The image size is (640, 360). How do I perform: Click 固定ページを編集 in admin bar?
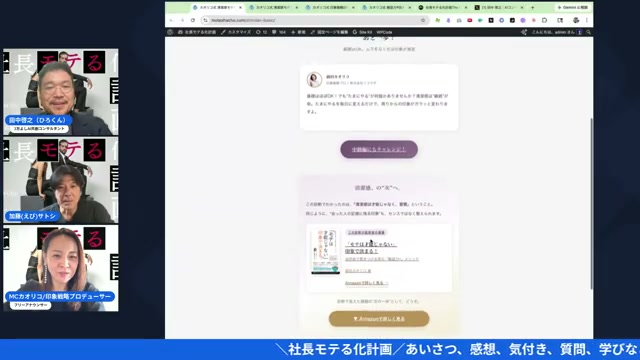[x=329, y=32]
